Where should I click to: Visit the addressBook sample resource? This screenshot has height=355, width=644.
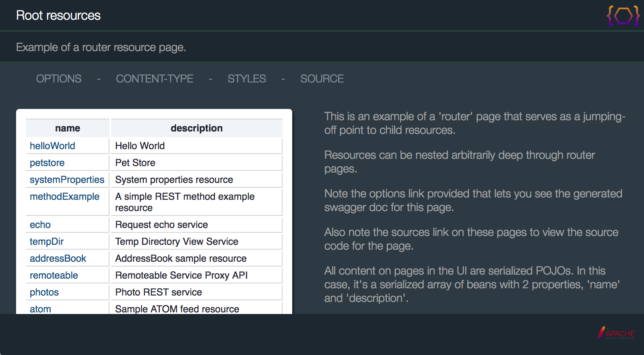58,259
